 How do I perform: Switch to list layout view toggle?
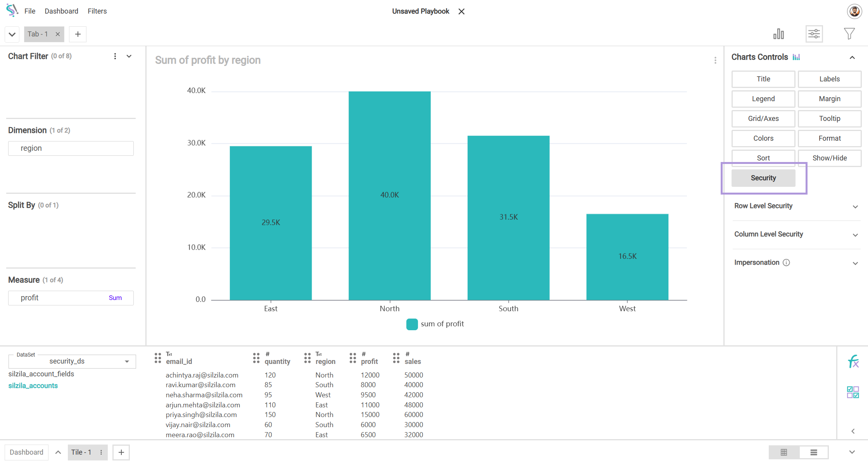pos(814,452)
